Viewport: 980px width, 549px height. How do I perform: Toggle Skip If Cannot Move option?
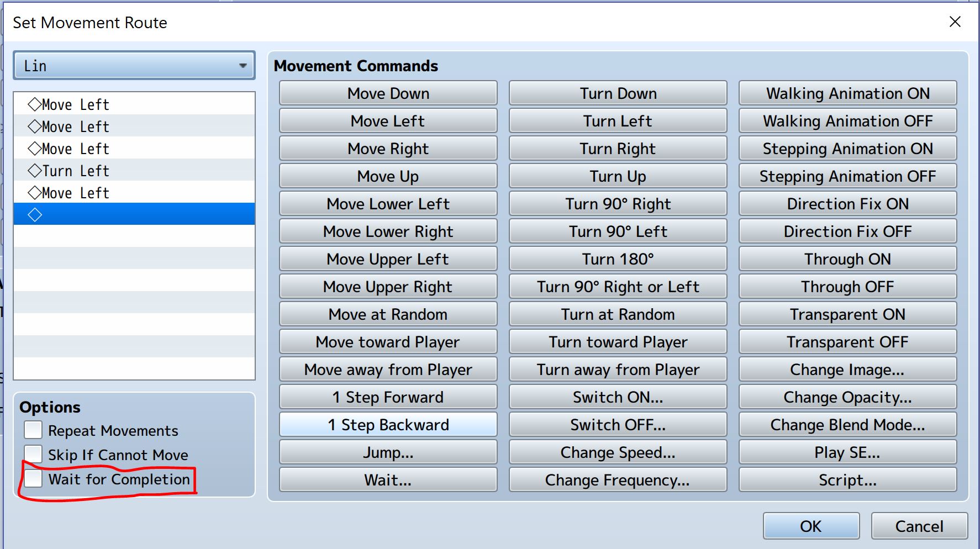click(33, 455)
